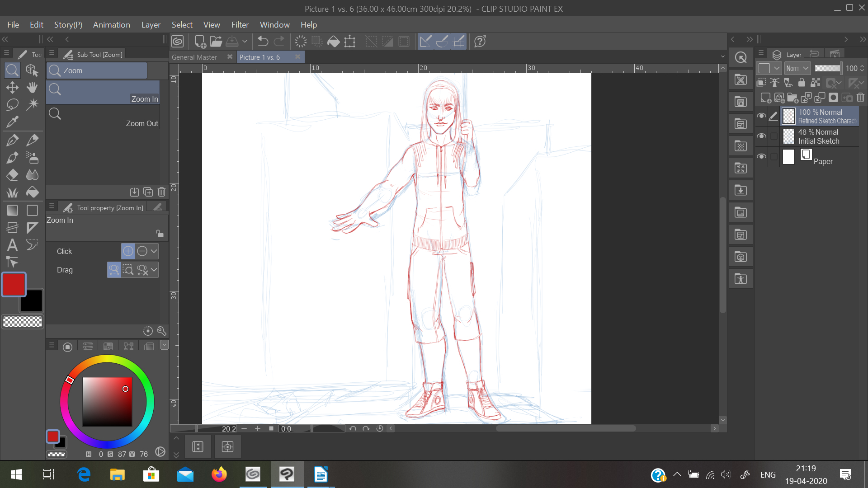Click the Undo arrow in the toolbar
The width and height of the screenshot is (868, 488).
pos(263,42)
